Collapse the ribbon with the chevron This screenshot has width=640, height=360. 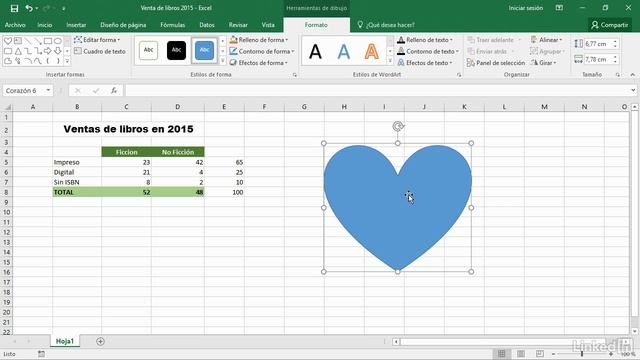(x=633, y=75)
